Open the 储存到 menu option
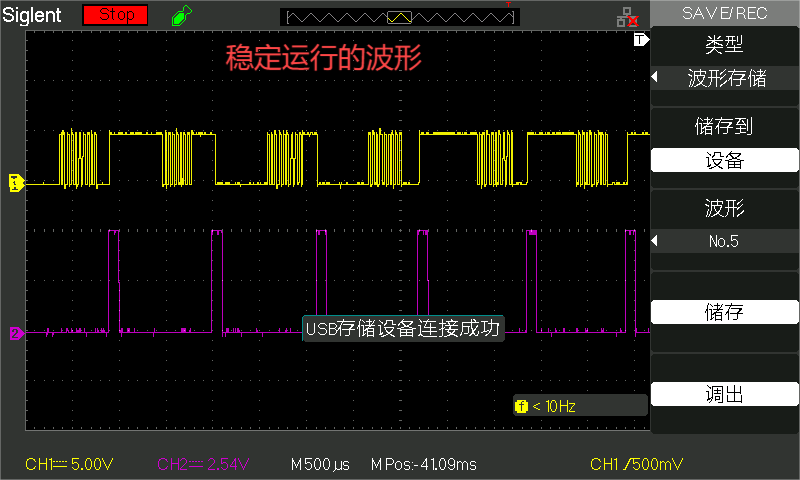Viewport: 800px width, 480px height. pyautogui.click(x=724, y=126)
